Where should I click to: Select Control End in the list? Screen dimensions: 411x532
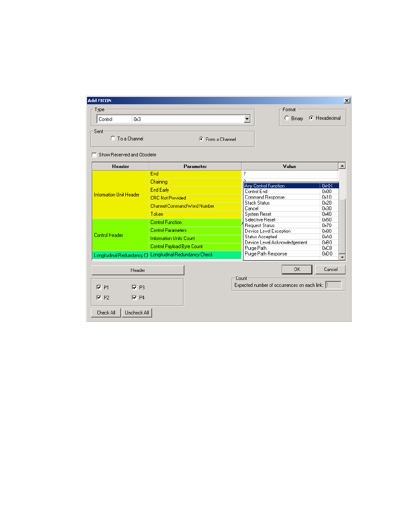point(291,191)
